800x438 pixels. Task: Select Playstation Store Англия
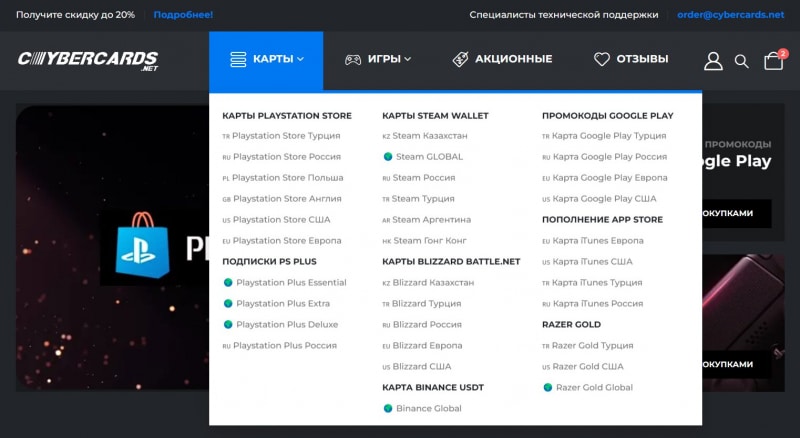[x=282, y=199]
